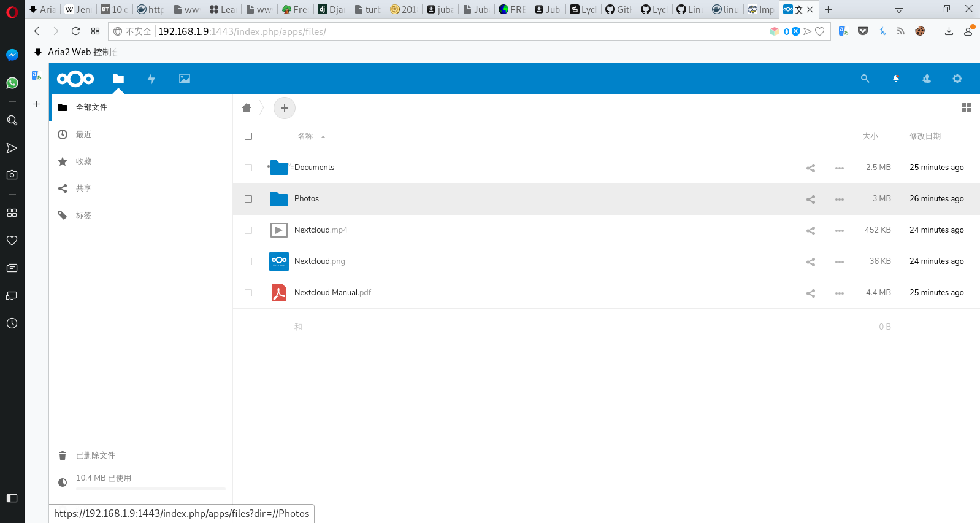Share the Documents folder
Viewport: 980px width, 523px height.
tap(811, 168)
